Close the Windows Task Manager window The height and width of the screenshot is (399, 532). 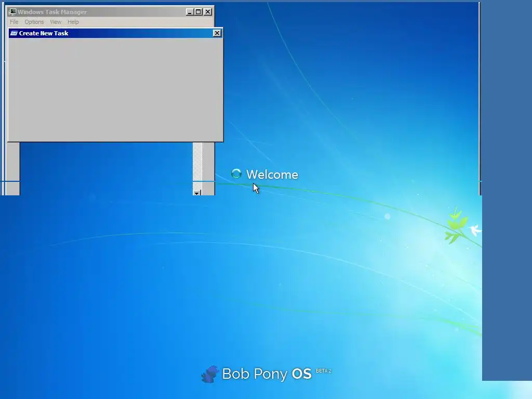[x=208, y=12]
